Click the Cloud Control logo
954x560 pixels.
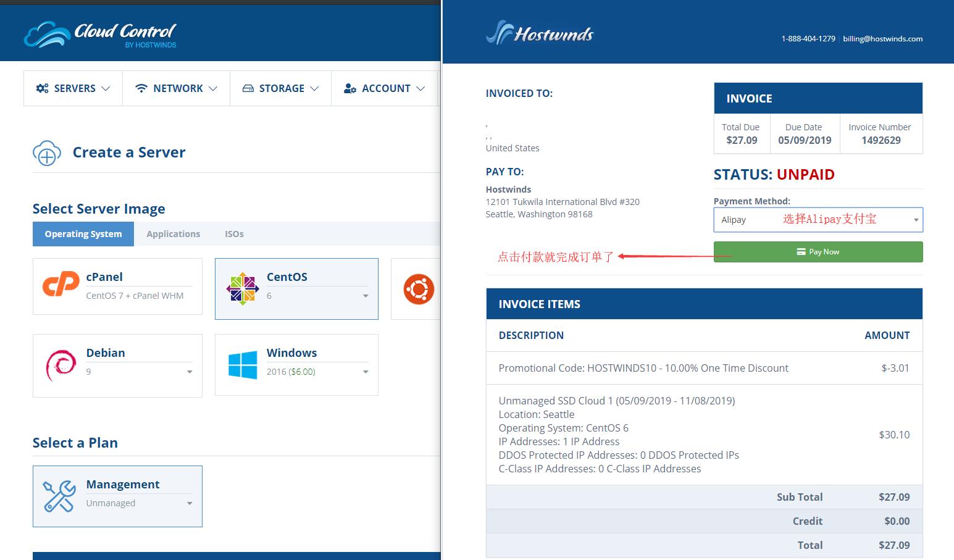[100, 35]
